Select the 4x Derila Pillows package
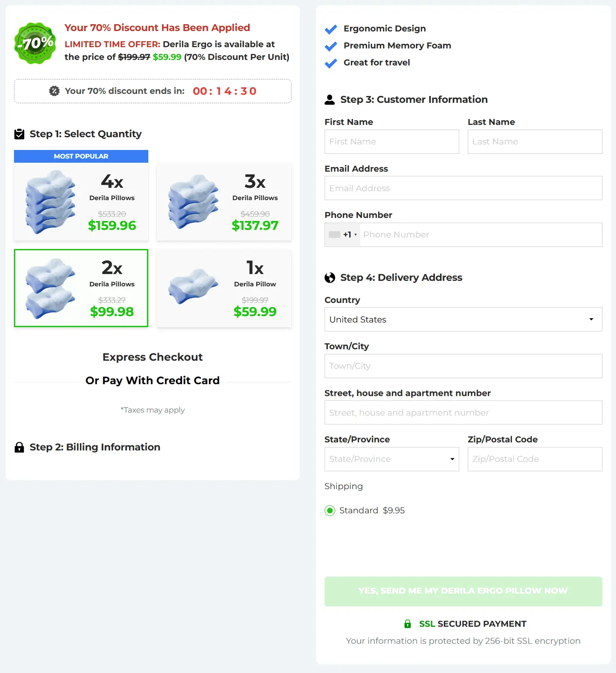The height and width of the screenshot is (673, 616). [x=81, y=202]
